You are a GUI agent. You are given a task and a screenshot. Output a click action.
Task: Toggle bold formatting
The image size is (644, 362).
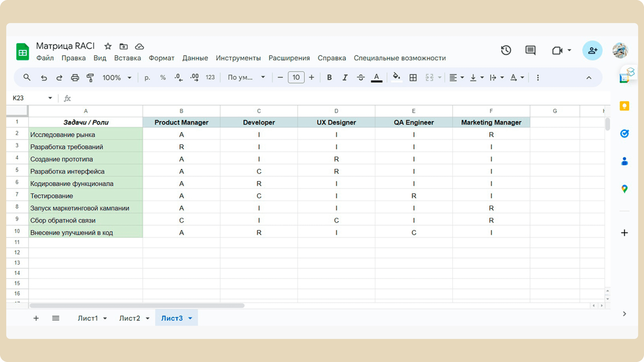329,78
